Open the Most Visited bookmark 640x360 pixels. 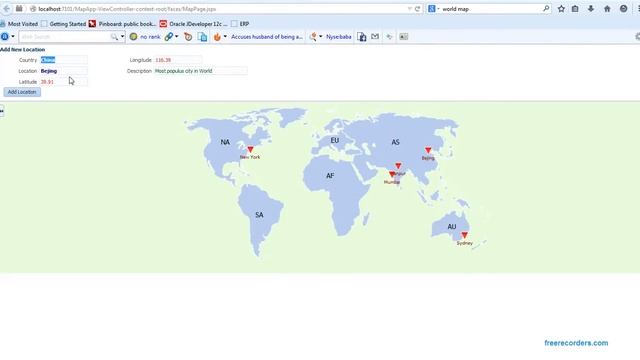click(19, 24)
